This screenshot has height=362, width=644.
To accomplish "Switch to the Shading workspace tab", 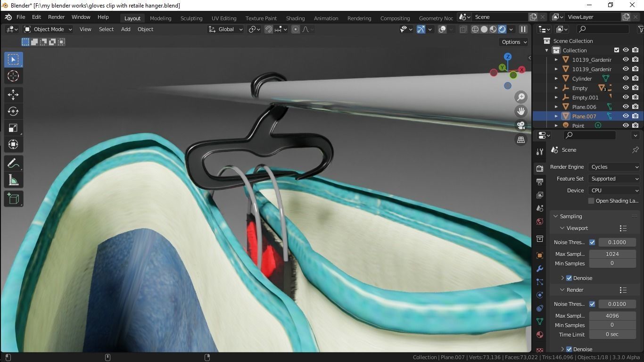I will click(295, 18).
